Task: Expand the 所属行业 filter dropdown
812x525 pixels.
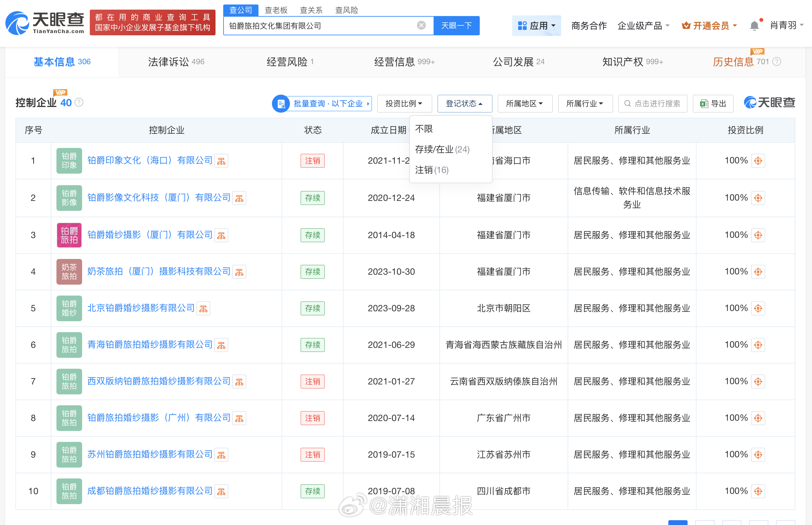Action: [x=585, y=104]
